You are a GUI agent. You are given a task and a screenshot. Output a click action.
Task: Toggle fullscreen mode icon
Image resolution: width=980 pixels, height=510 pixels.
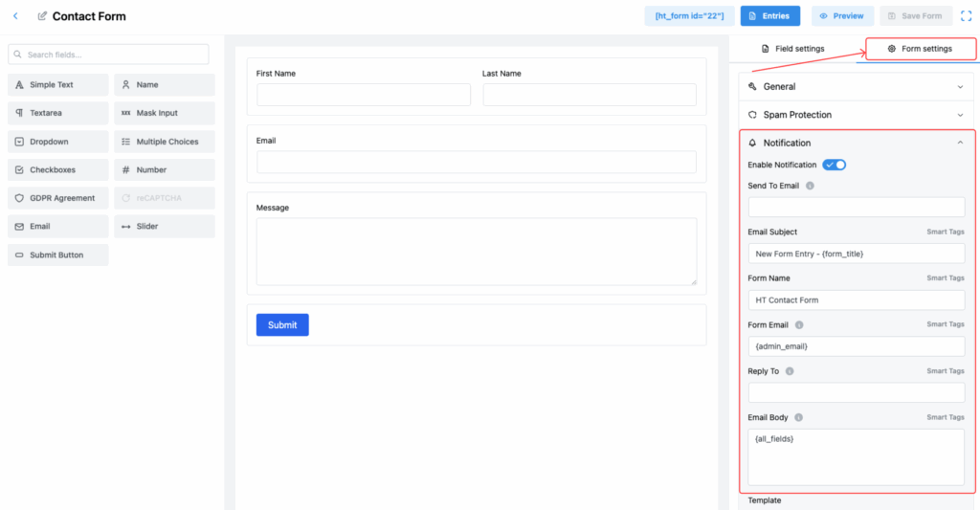click(x=966, y=16)
